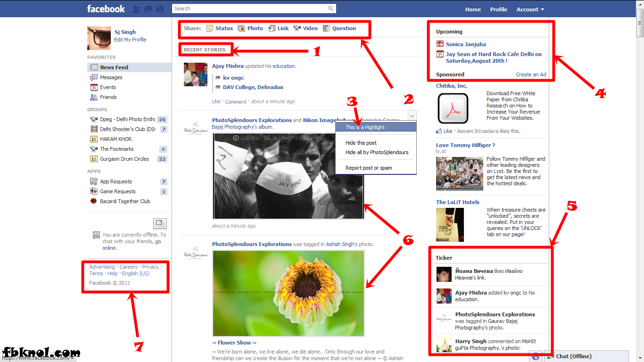Open the Jay Hind cap photo
The image size is (644, 362).
pyautogui.click(x=288, y=176)
